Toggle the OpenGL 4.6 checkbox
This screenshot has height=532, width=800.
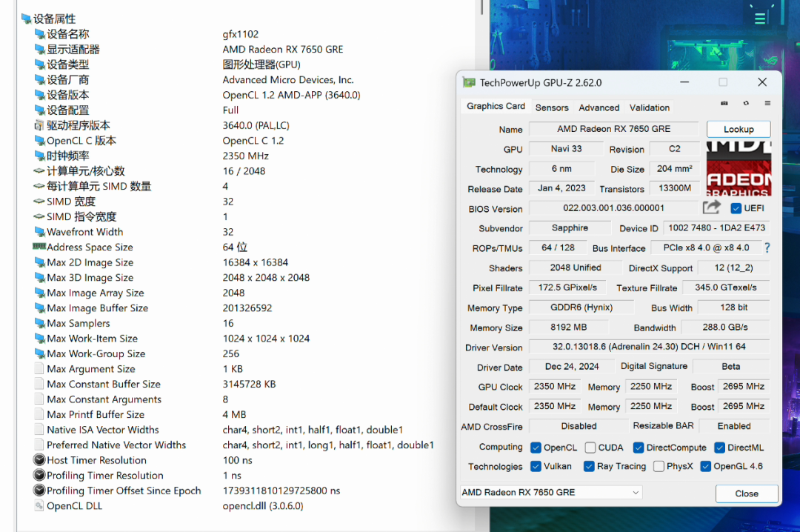pyautogui.click(x=706, y=466)
